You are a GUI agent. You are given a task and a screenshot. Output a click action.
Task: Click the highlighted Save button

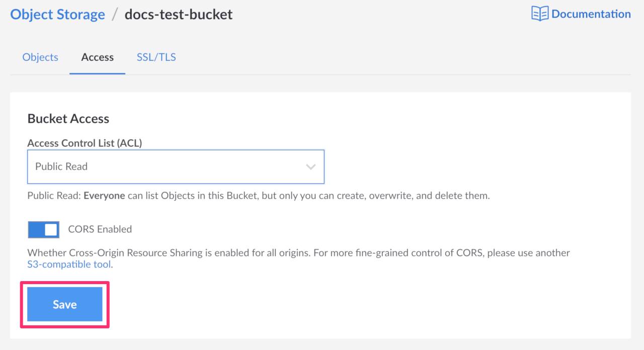coord(64,304)
